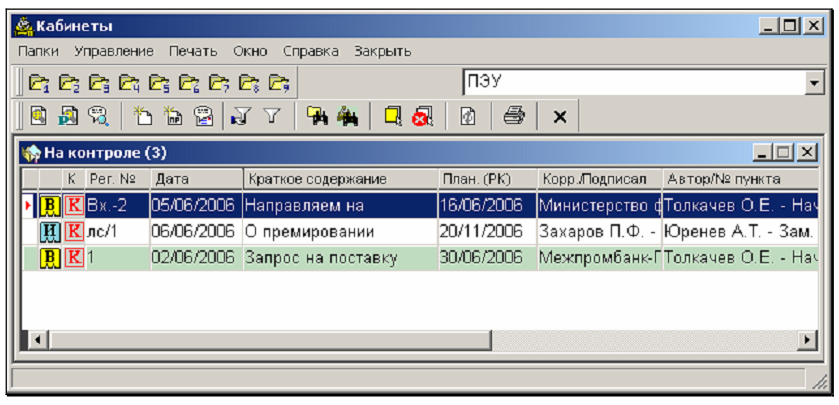Click the speech bubble with card icon
Viewport: 839px width, 405px height.
tap(203, 116)
